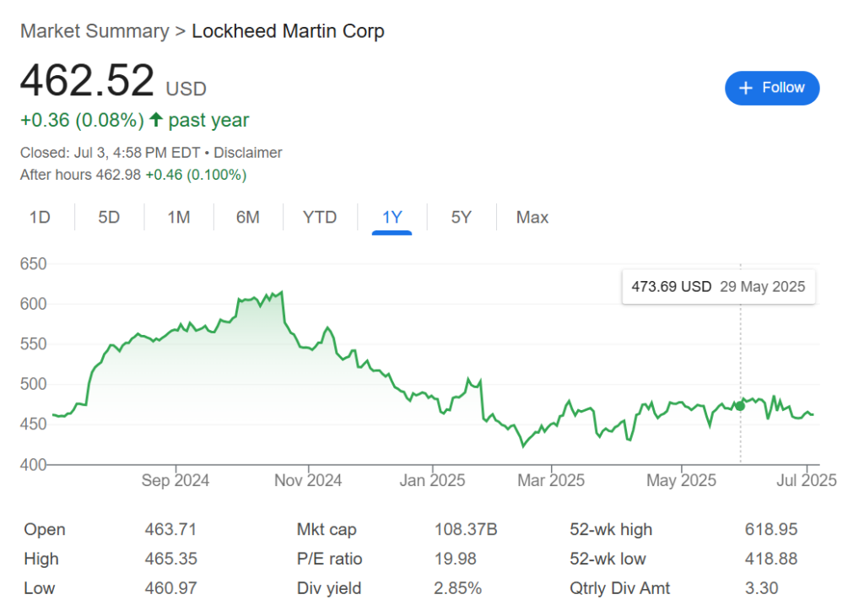Open the YTD chart view
This screenshot has height=616, width=864.
click(x=320, y=217)
